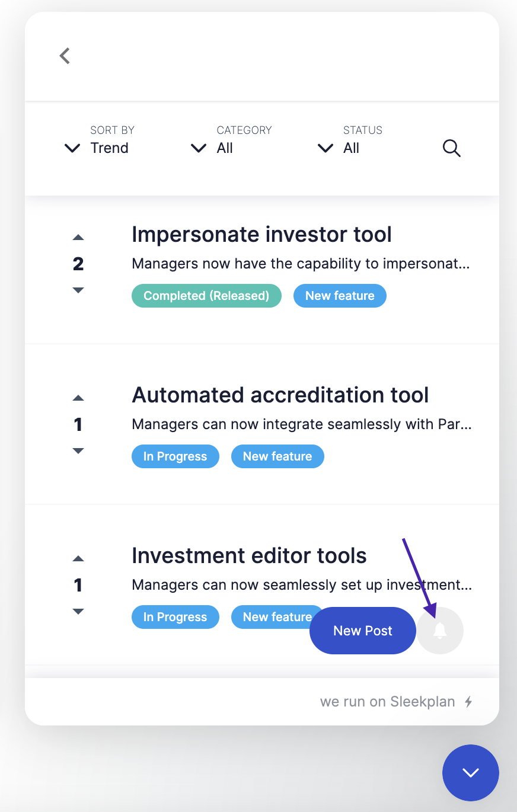Expand the Status All dropdown

coord(350,140)
